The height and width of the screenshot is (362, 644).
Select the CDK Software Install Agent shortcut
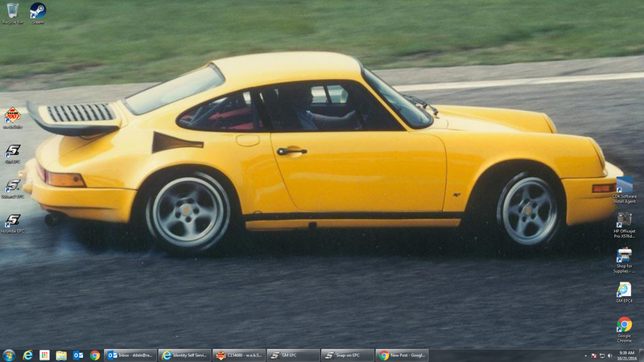tap(625, 190)
